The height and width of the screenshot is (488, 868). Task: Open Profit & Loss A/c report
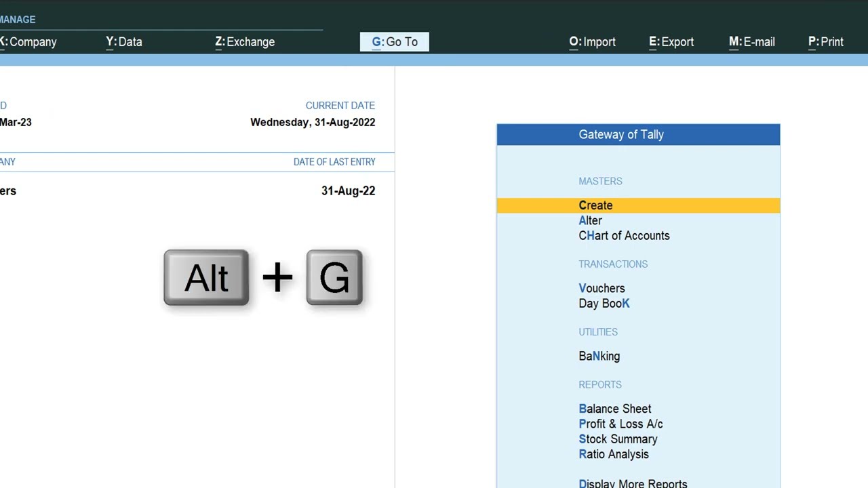tap(620, 424)
